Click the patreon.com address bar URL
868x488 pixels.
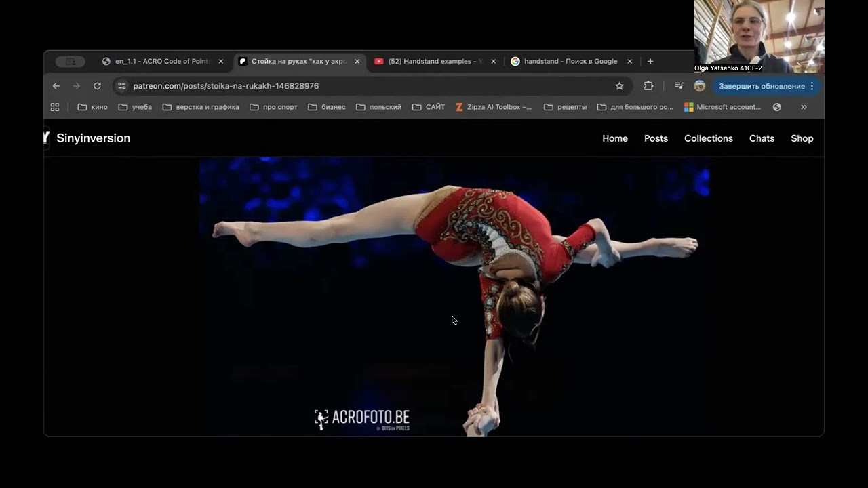(226, 86)
